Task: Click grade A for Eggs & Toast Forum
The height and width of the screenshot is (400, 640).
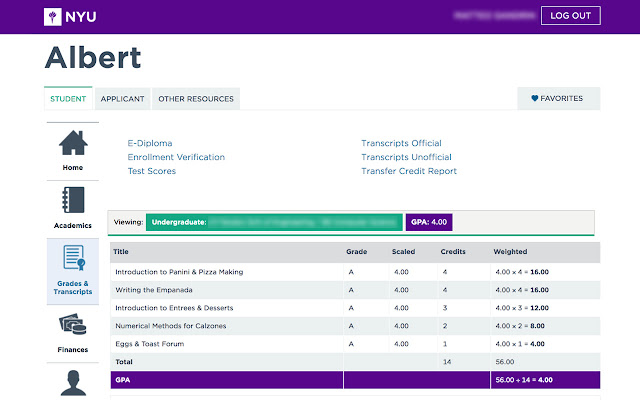Action: coord(351,344)
